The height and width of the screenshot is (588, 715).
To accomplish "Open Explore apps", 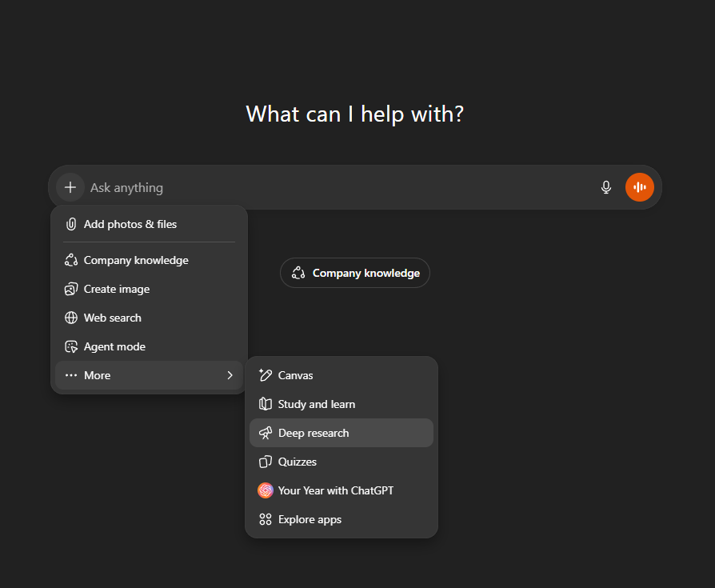I will (x=310, y=519).
